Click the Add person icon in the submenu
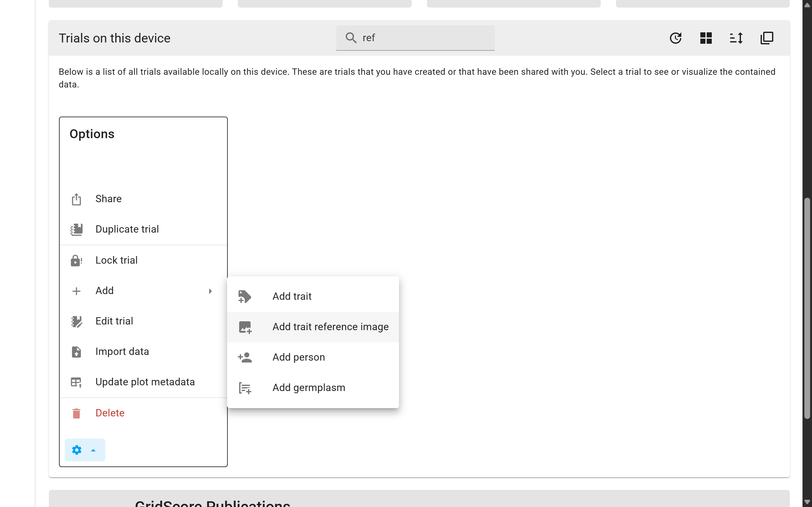This screenshot has width=812, height=507. (x=245, y=357)
